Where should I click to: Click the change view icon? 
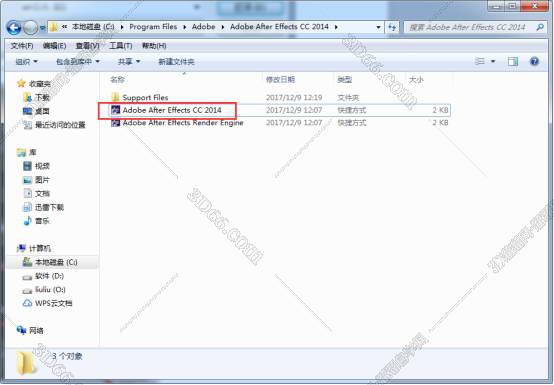pos(479,61)
